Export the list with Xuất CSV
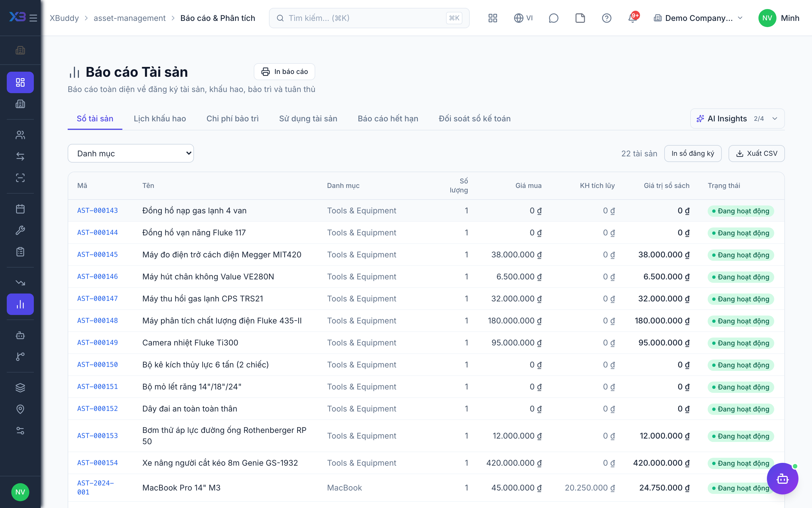Screen dimensions: 812x508 pos(756,154)
